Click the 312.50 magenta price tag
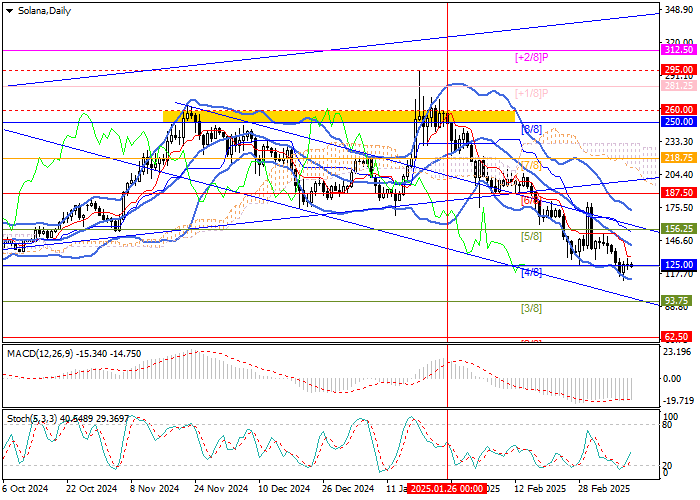 [678, 49]
